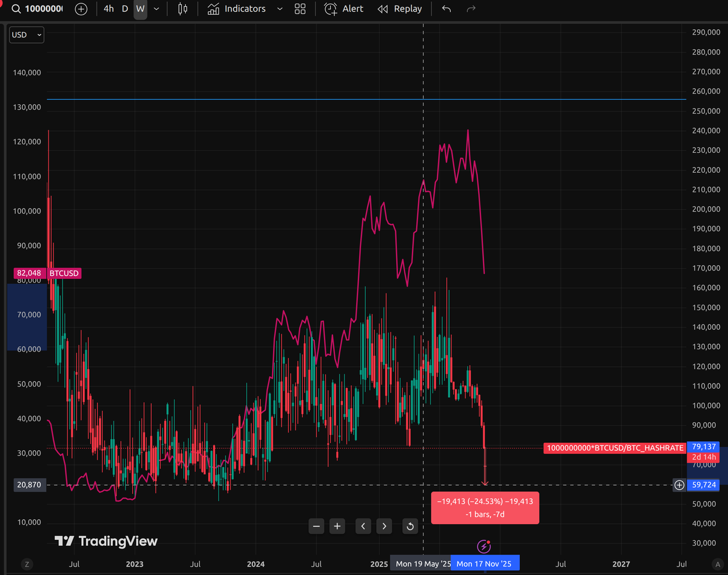
Task: Click the 2027 time axis label
Action: click(x=622, y=564)
